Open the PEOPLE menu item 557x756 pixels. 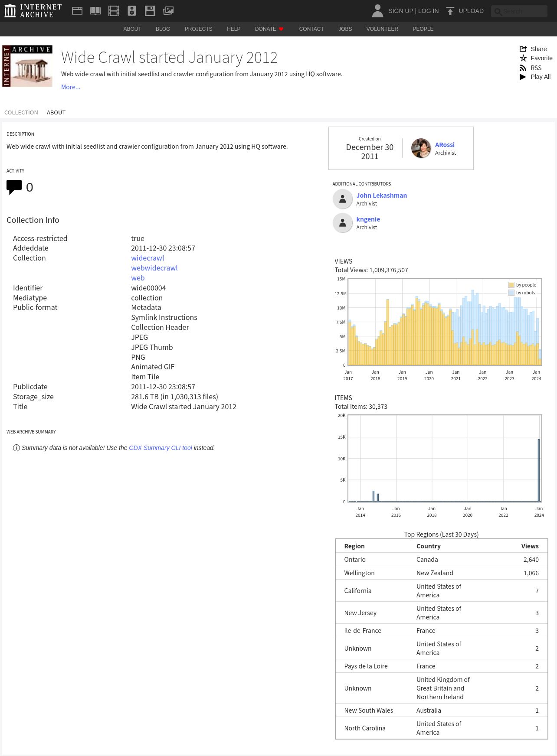(x=423, y=29)
